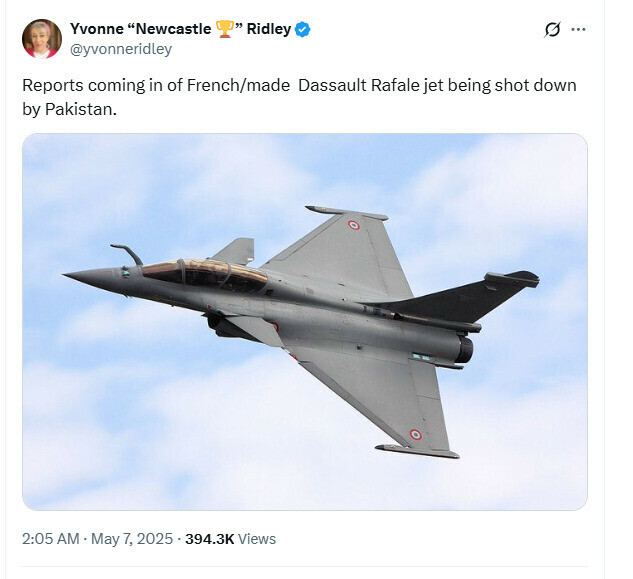Click the roundel on the lower wing
The width and height of the screenshot is (633, 579).
pyautogui.click(x=415, y=434)
